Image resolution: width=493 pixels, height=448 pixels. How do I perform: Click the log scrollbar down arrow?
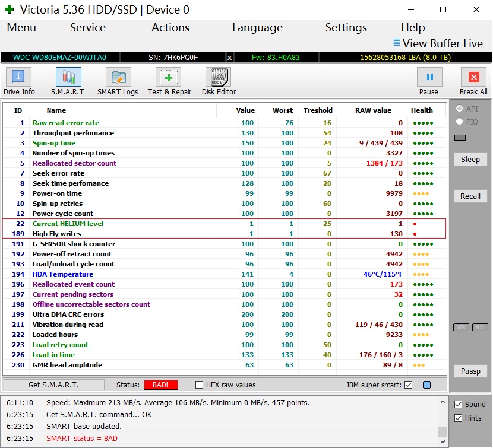click(443, 441)
